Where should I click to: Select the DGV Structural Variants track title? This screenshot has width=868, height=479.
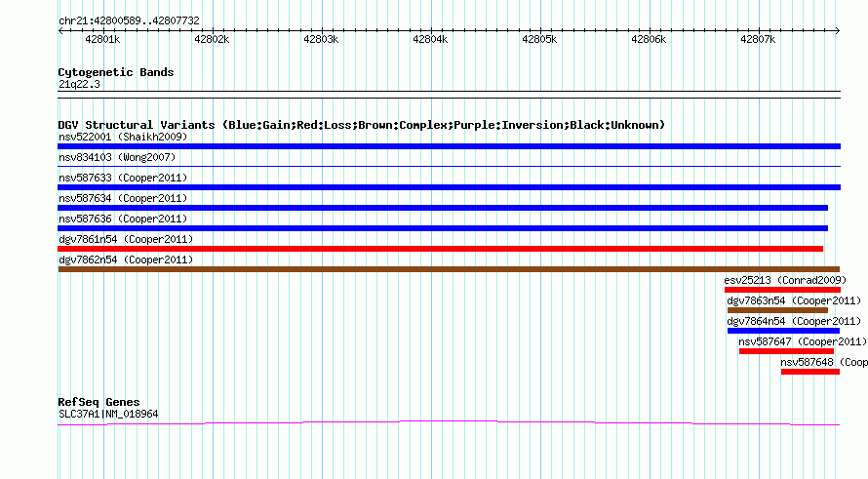[x=362, y=125]
